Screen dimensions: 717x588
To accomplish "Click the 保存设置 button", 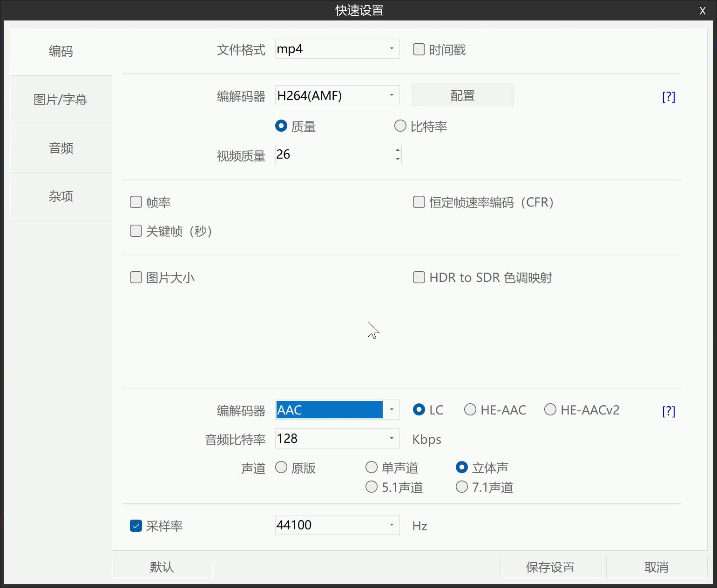I will click(550, 567).
